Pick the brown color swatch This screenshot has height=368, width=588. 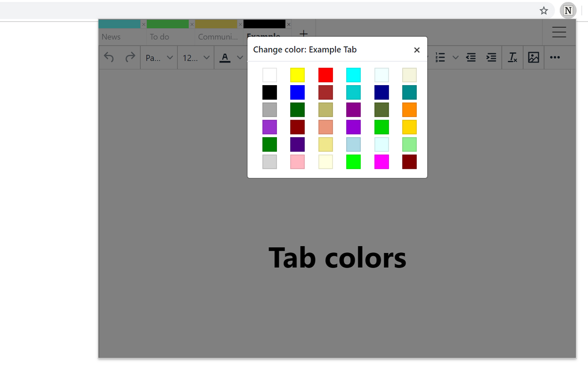pos(326,92)
